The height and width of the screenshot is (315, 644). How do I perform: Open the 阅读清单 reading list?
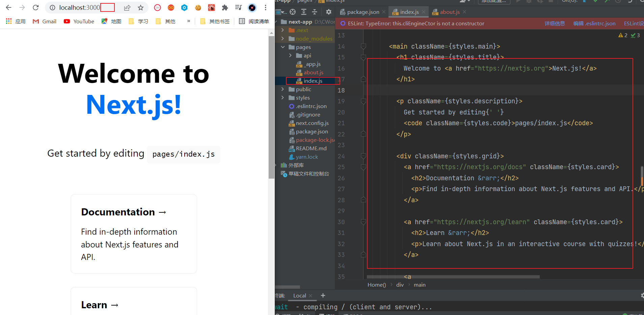pyautogui.click(x=254, y=21)
